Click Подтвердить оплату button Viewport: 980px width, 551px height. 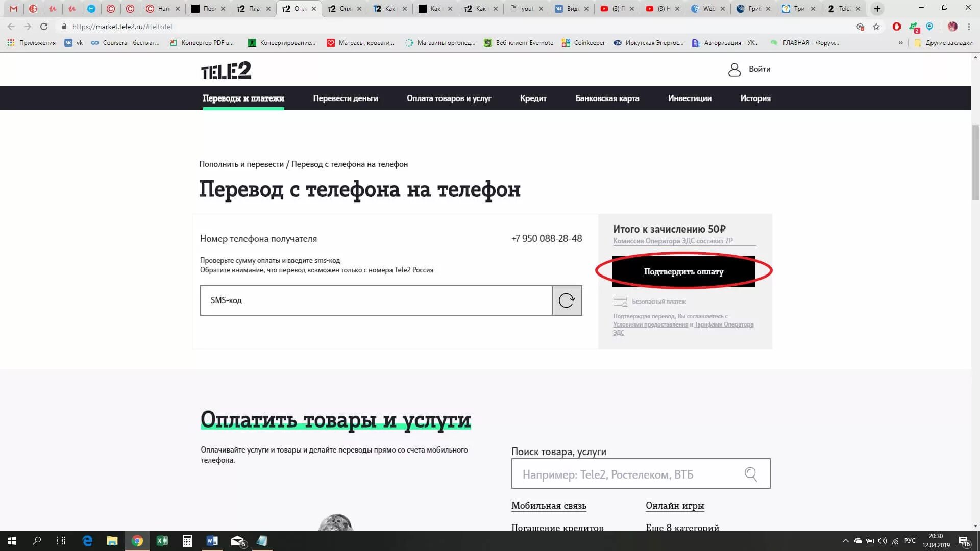[x=684, y=271]
